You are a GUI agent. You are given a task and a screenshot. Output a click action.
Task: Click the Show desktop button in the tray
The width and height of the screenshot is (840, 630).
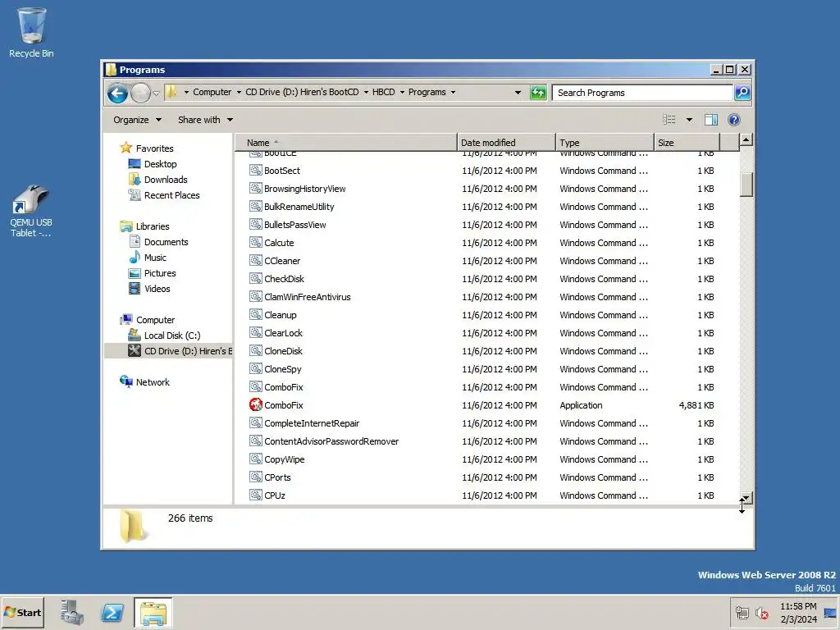click(x=830, y=612)
